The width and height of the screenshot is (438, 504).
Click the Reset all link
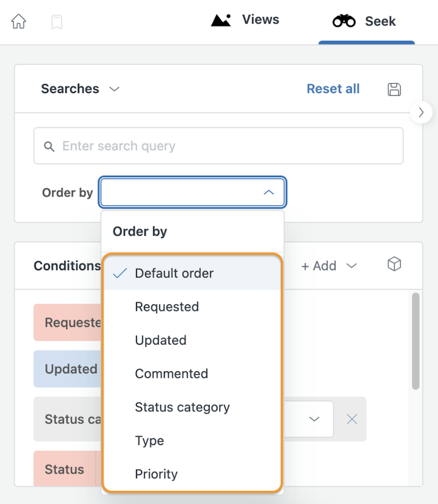(333, 89)
